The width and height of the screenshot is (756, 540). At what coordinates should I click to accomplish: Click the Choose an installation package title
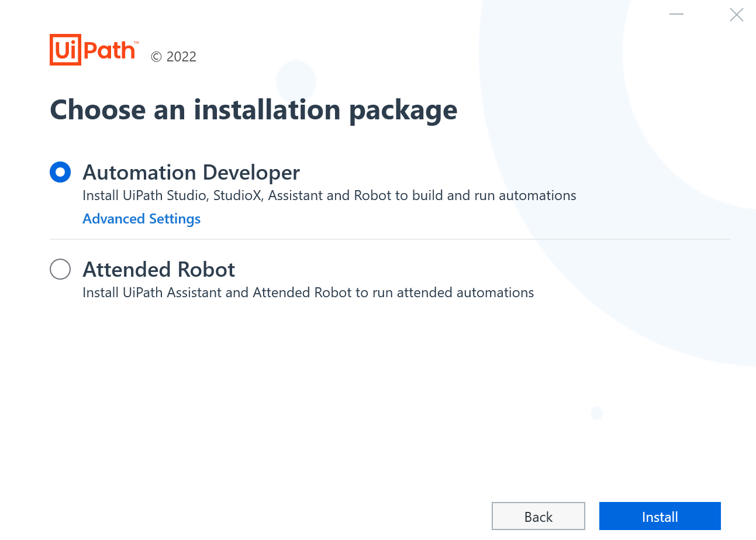[253, 110]
